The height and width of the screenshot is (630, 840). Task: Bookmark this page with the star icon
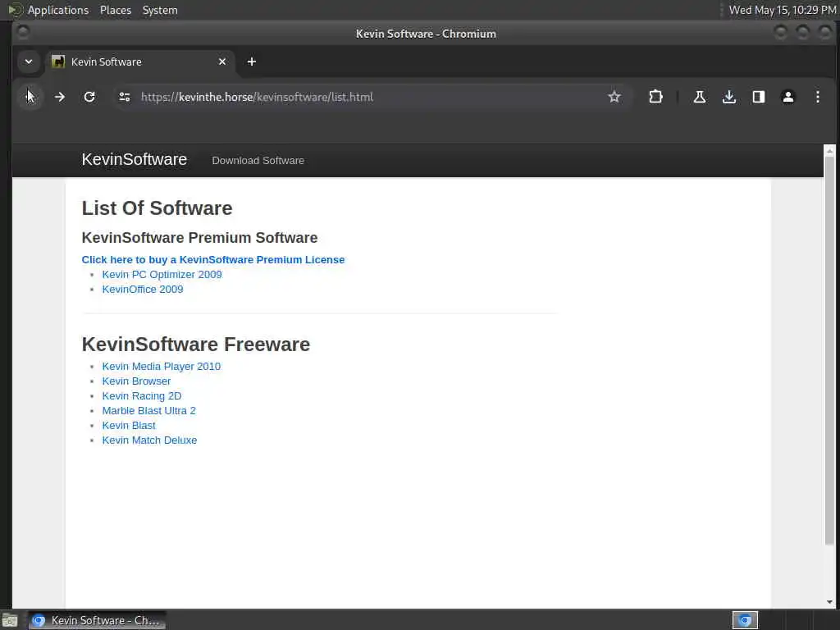pos(614,97)
